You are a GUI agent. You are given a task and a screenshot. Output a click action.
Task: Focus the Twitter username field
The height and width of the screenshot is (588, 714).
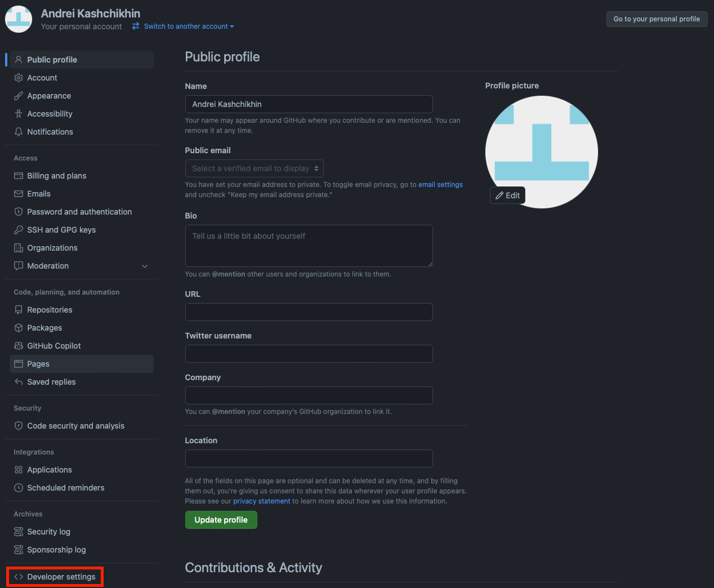[x=309, y=354]
